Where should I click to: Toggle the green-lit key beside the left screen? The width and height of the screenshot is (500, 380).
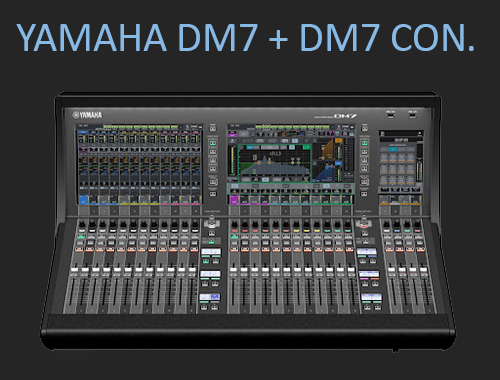tap(213, 143)
